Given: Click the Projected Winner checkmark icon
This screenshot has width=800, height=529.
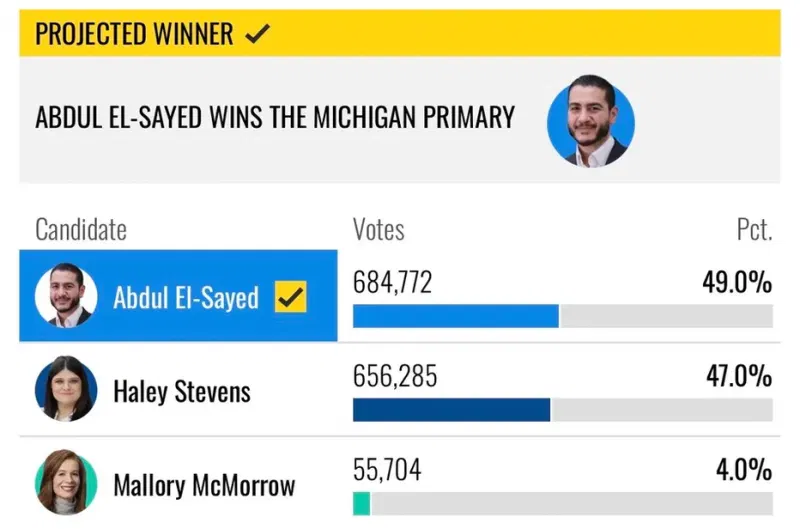Looking at the screenshot, I should pyautogui.click(x=257, y=34).
